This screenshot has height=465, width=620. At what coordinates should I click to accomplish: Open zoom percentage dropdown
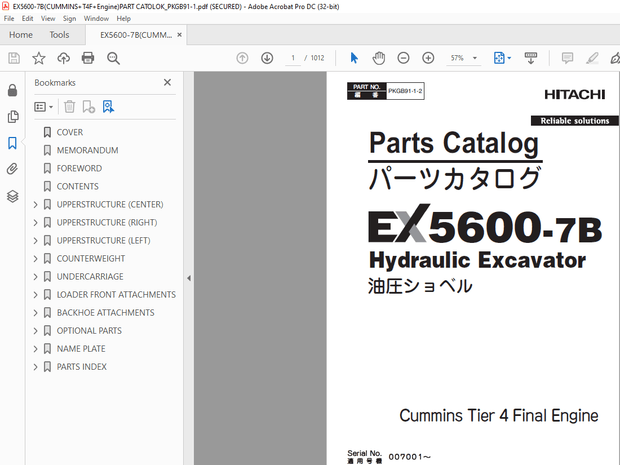click(x=475, y=58)
